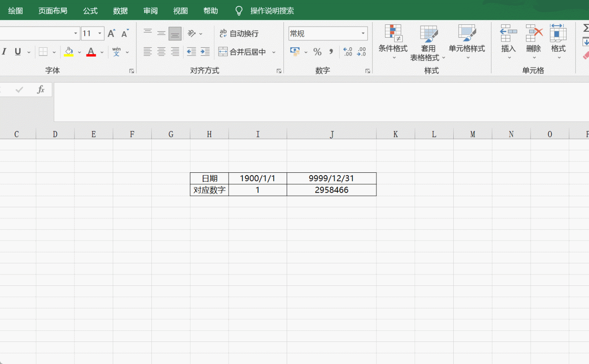The width and height of the screenshot is (589, 364).
Task: Expand the 合并后居中 dropdown arrow
Action: point(274,52)
